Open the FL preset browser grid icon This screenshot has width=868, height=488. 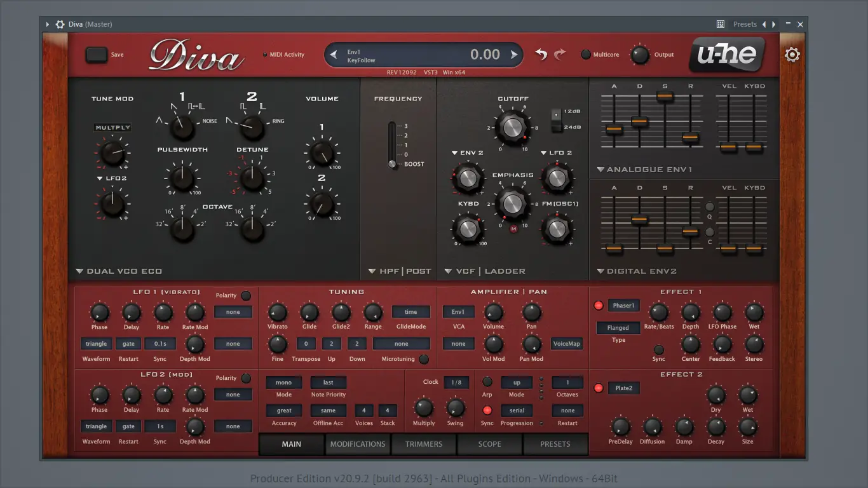[x=720, y=24]
